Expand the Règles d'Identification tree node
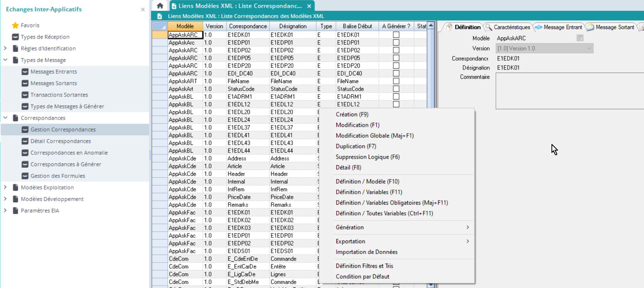 5,48
